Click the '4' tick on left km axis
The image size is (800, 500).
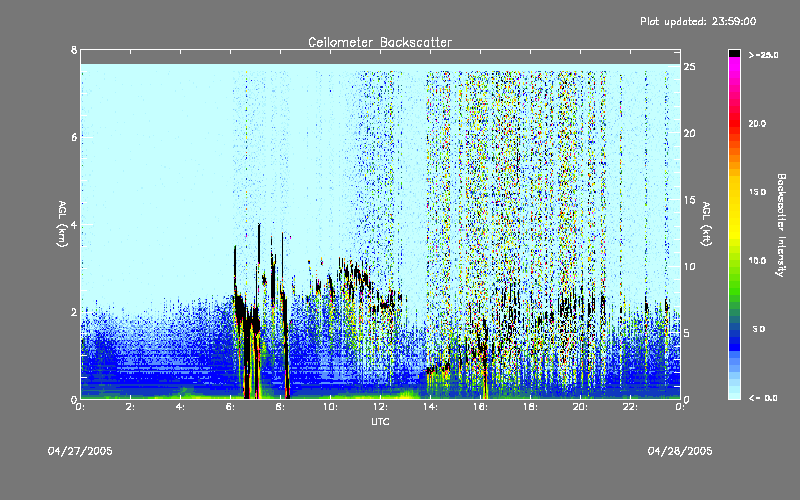[74, 224]
